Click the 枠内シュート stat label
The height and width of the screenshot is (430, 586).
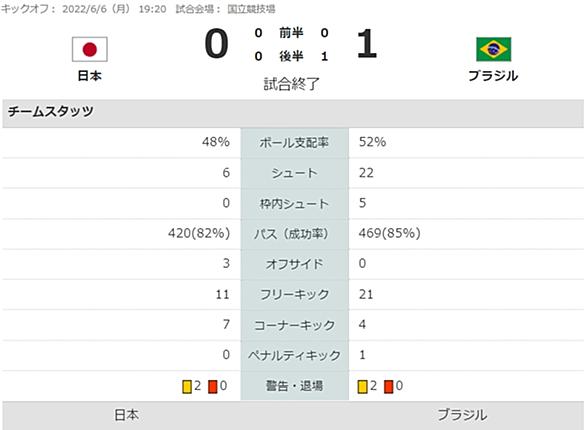(294, 204)
